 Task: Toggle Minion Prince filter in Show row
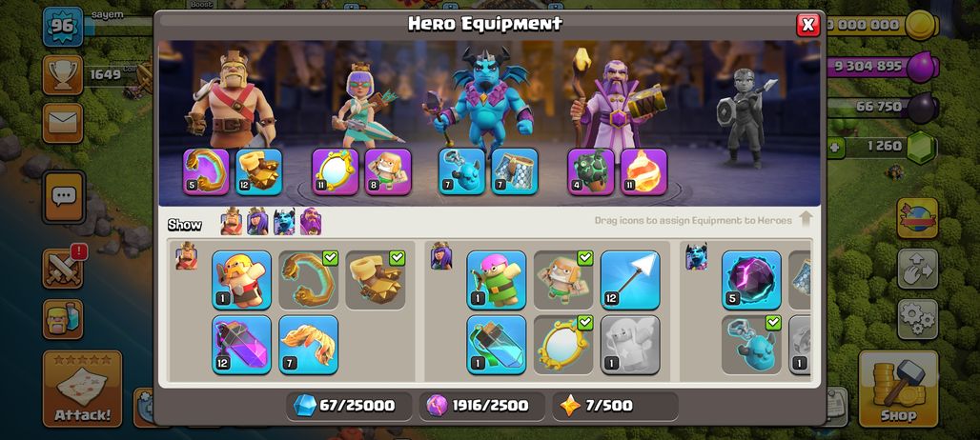284,222
